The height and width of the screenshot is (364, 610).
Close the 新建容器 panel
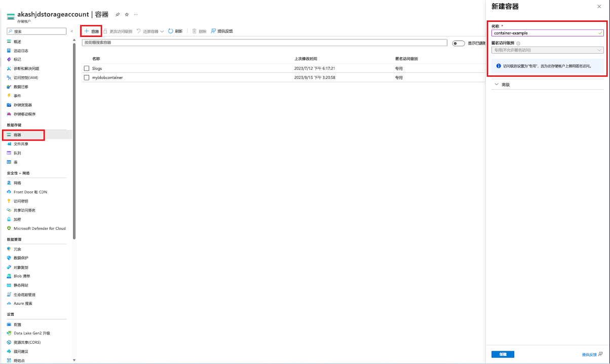tap(599, 7)
